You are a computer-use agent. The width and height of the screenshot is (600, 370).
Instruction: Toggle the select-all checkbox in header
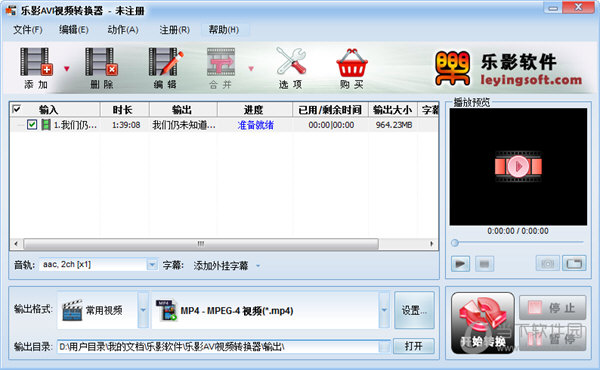16,109
